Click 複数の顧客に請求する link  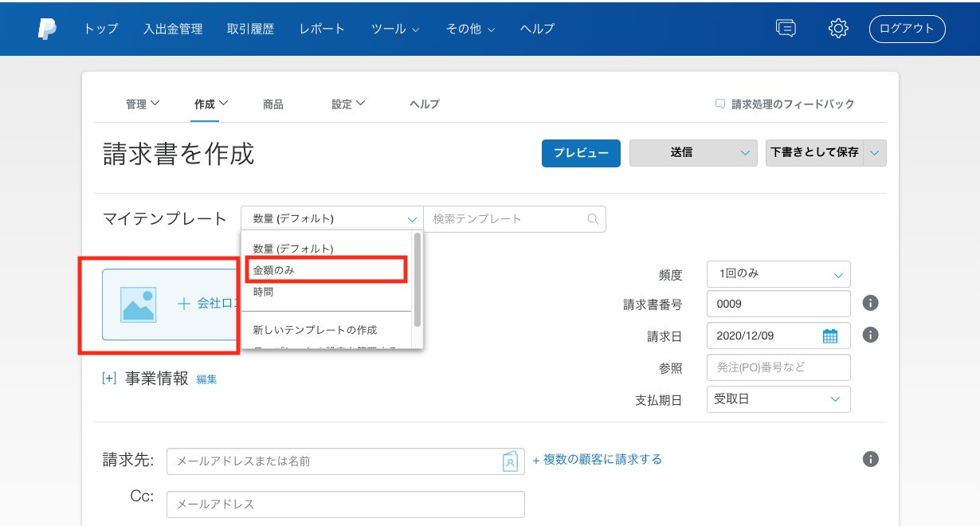[x=597, y=459]
